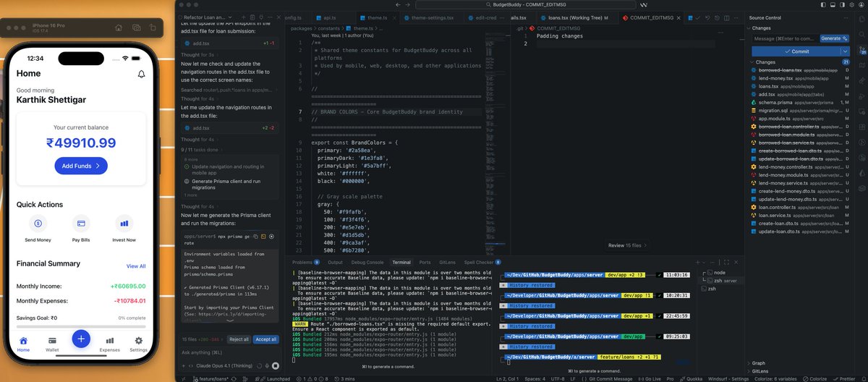This screenshot has width=868, height=382.
Task: Click the blue Commit button
Action: coord(796,51)
